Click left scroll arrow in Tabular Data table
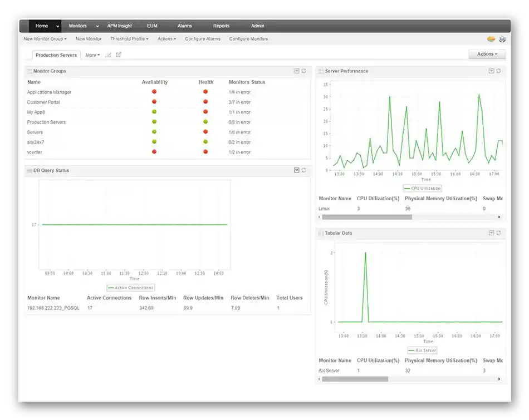 tap(320, 379)
